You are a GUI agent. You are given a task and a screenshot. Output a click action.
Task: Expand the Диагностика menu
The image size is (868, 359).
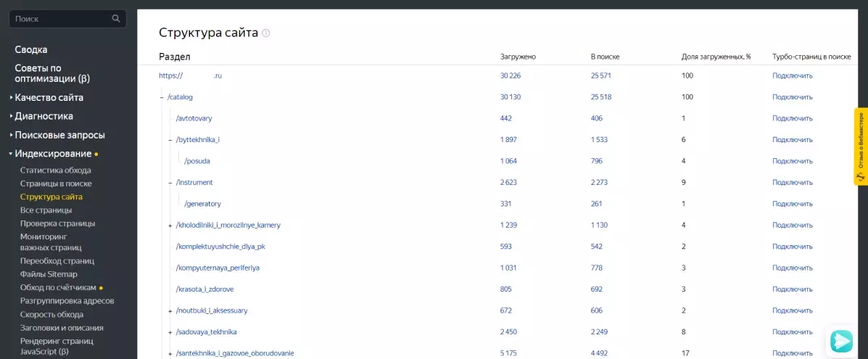[44, 116]
